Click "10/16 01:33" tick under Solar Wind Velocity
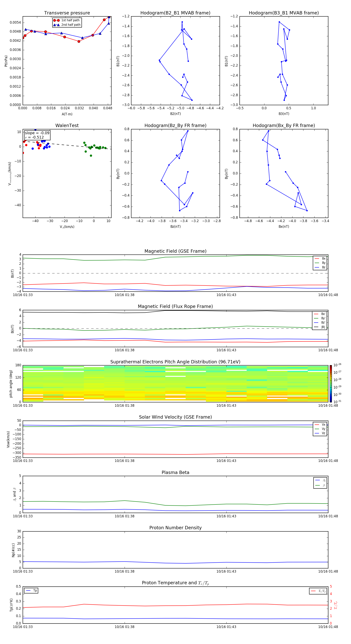This screenshot has width=351, height=644. (x=23, y=461)
